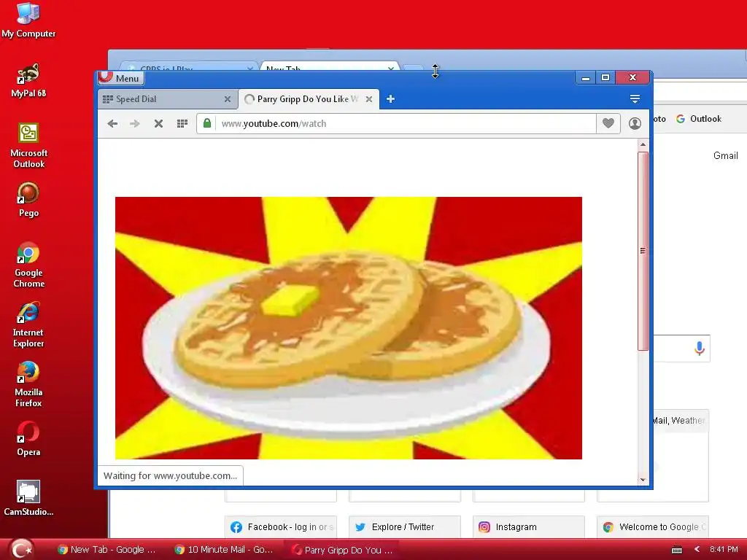This screenshot has height=560, width=747.
Task: Open the Mozilla Firefox desktop shortcut
Action: click(x=28, y=385)
